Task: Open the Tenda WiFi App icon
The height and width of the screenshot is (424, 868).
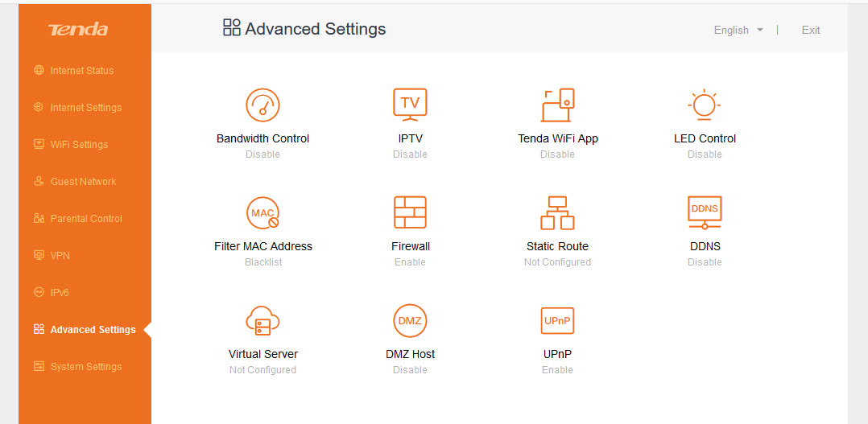Action: 557,105
